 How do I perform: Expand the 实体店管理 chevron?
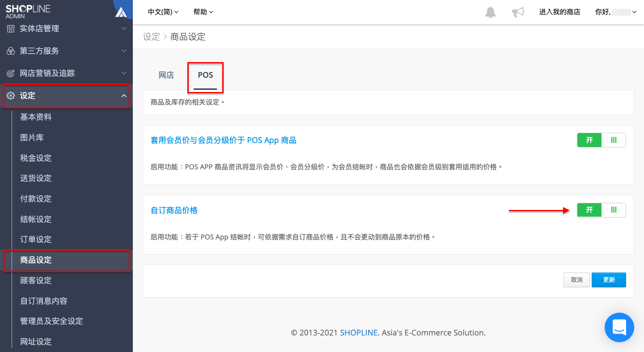[124, 29]
